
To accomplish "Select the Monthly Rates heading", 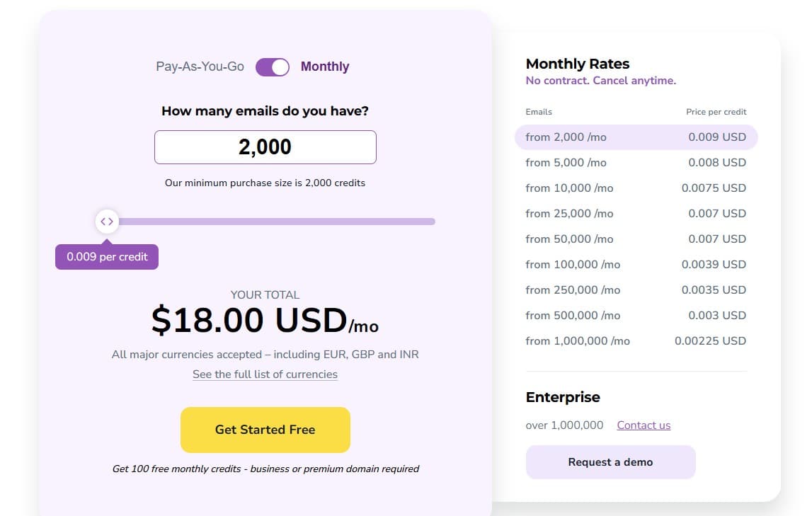I will coord(577,63).
